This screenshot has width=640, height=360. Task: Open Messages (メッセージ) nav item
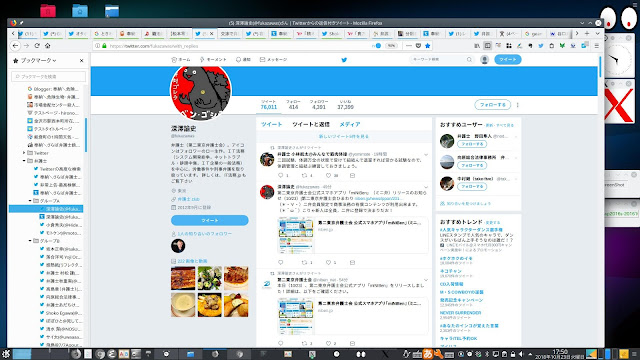coord(273,60)
